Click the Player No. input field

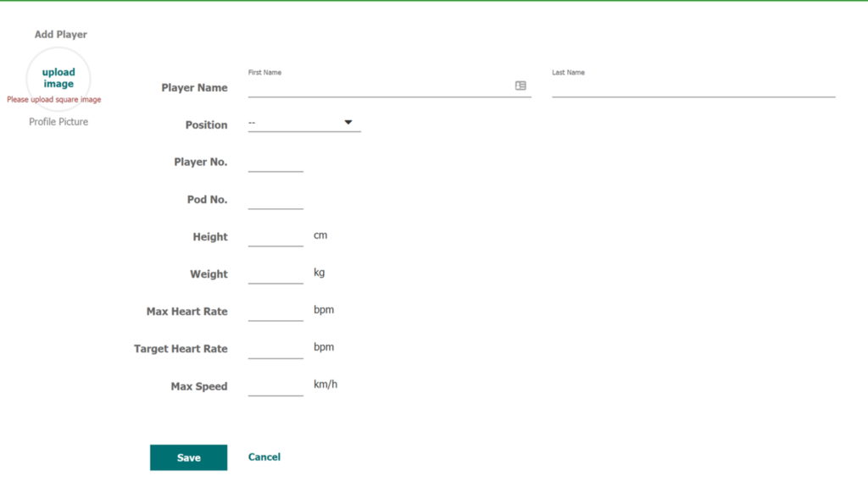coord(275,162)
